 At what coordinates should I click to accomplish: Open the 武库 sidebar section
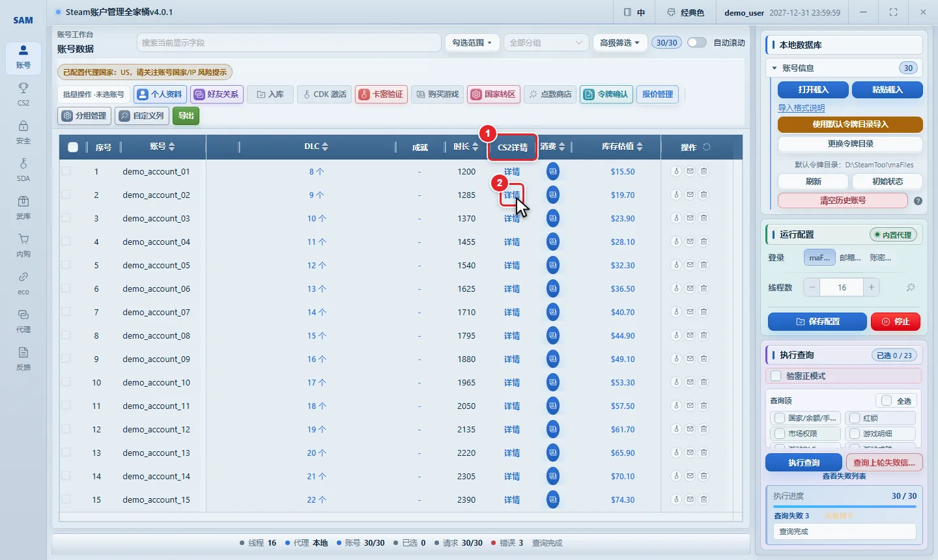pyautogui.click(x=23, y=207)
